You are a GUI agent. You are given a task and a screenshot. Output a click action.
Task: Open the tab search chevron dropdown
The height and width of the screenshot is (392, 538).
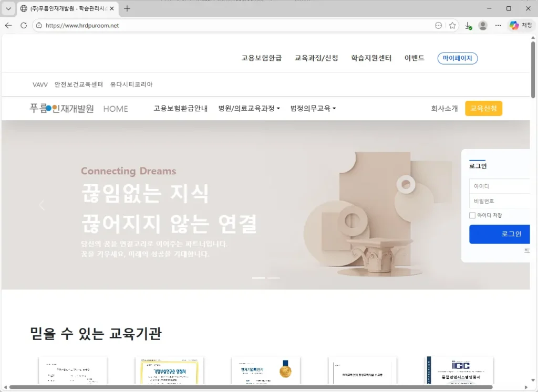click(x=8, y=8)
